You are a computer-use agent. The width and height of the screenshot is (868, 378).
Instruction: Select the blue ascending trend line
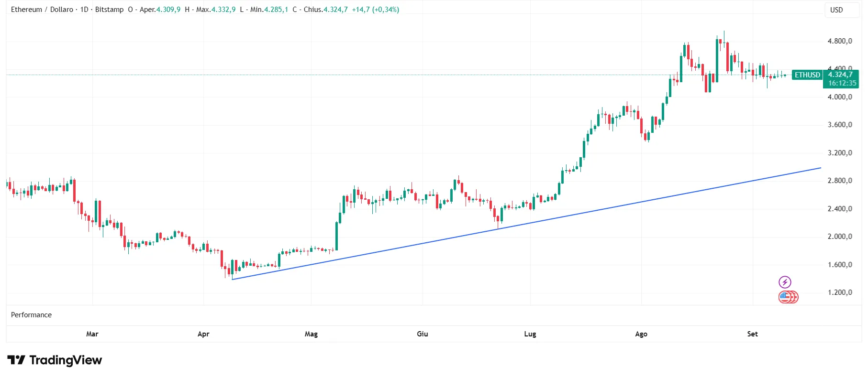tap(526, 223)
